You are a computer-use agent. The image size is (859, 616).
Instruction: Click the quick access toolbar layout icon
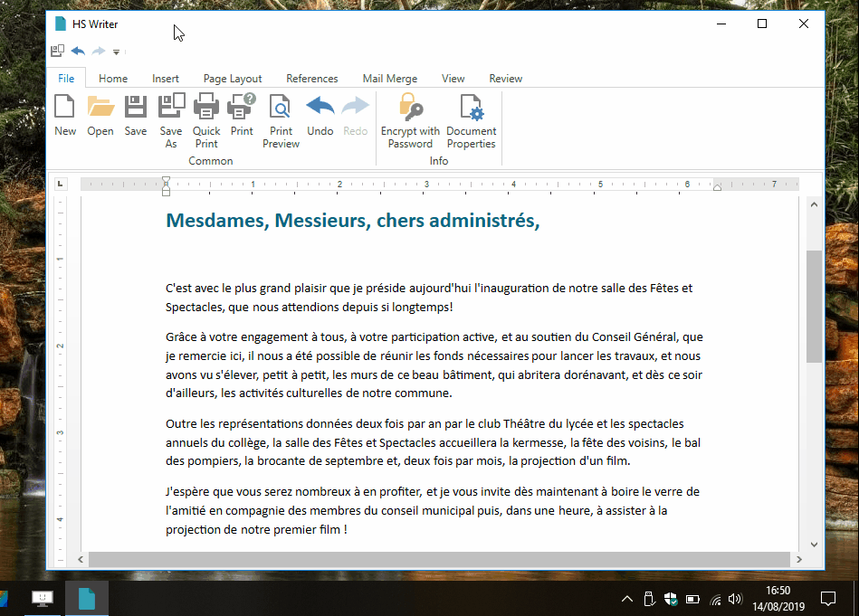tap(58, 51)
